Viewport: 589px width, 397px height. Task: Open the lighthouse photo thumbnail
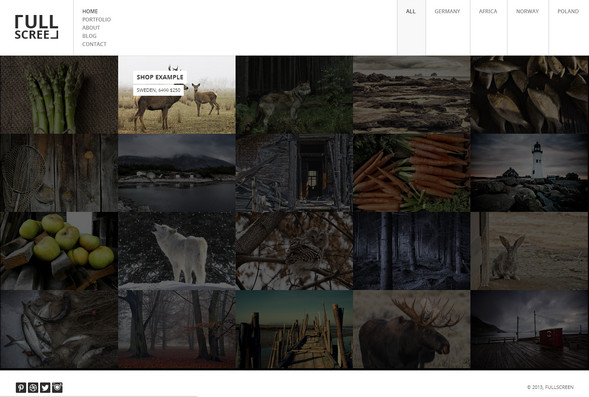[530, 173]
